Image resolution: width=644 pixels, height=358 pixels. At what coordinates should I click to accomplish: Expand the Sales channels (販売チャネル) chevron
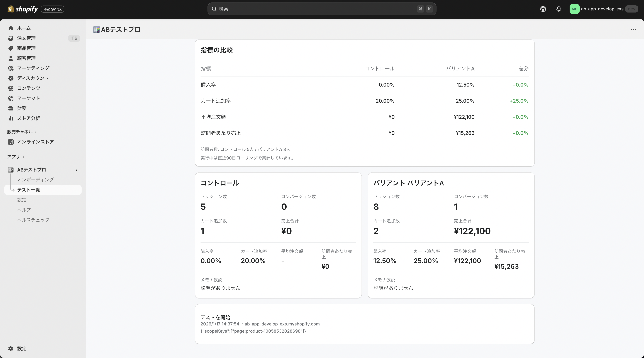36,132
